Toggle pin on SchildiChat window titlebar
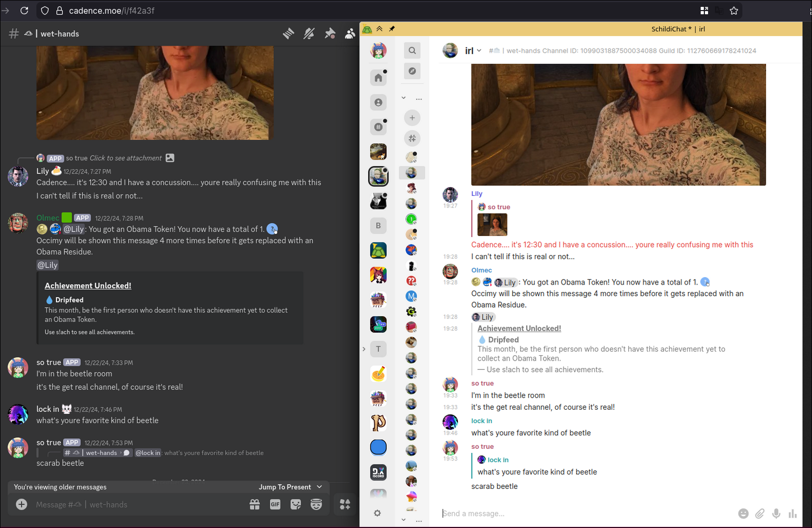Screen dimensions: 812x528 click(x=392, y=29)
